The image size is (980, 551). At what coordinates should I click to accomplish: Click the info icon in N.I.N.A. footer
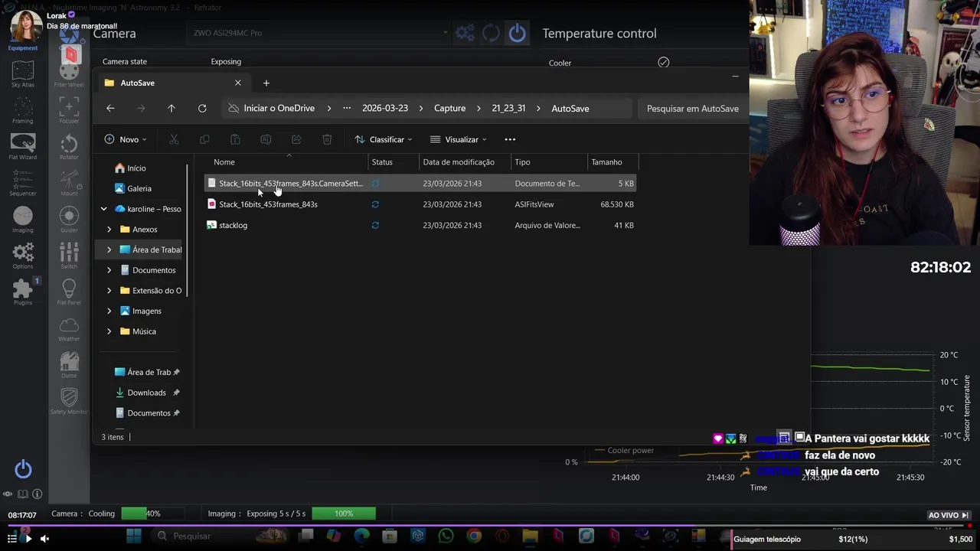coord(37,494)
